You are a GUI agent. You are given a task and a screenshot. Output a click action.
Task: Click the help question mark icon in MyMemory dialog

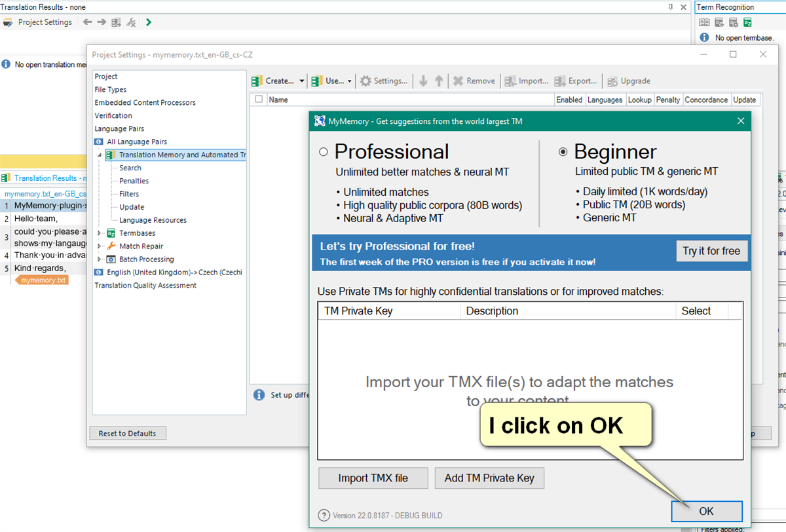[x=324, y=515]
